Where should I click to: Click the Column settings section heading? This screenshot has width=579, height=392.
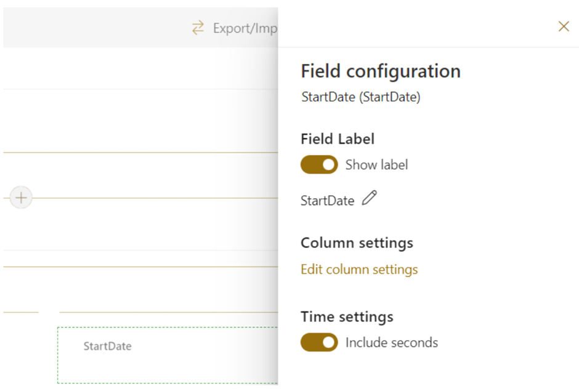click(357, 243)
